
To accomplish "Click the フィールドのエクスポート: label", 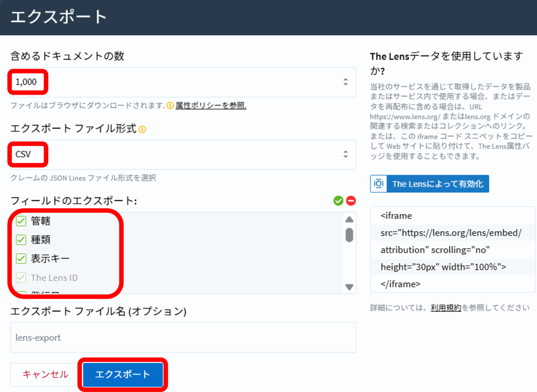I will click(74, 201).
